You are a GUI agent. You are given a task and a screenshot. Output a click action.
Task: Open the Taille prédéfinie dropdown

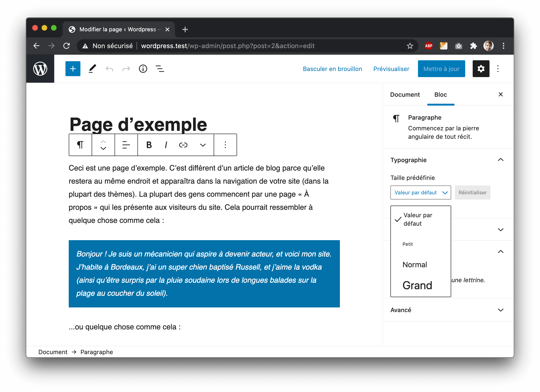pos(421,192)
